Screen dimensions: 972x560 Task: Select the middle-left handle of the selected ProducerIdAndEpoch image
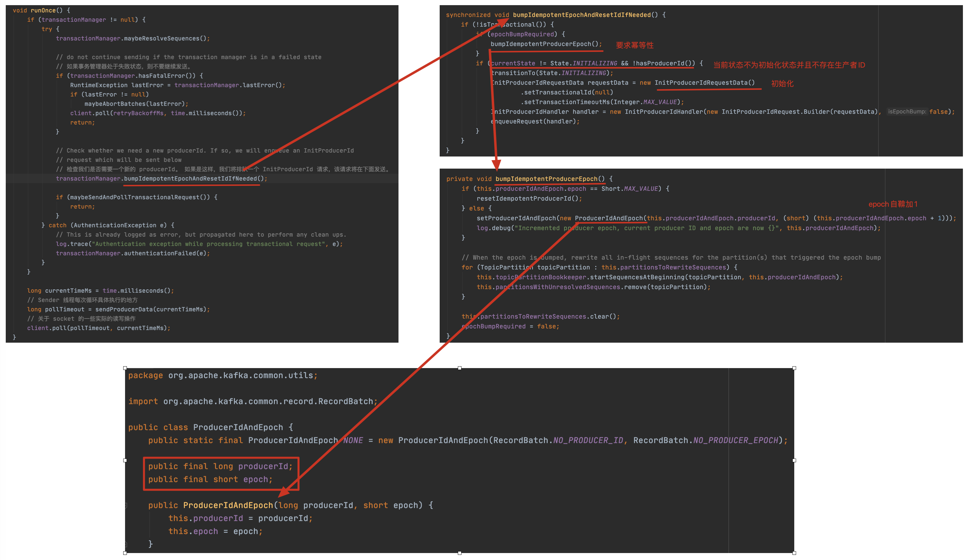(125, 460)
